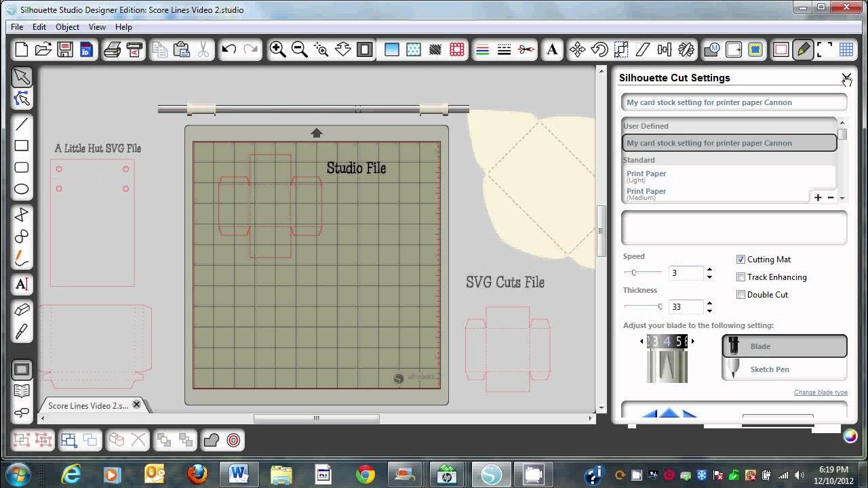Create a new document with New icon

click(22, 49)
